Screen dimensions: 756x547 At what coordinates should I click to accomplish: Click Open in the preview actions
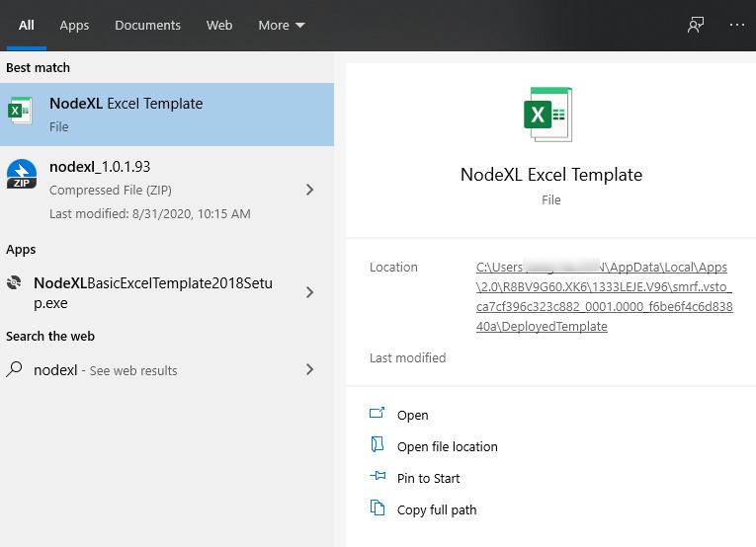[413, 415]
